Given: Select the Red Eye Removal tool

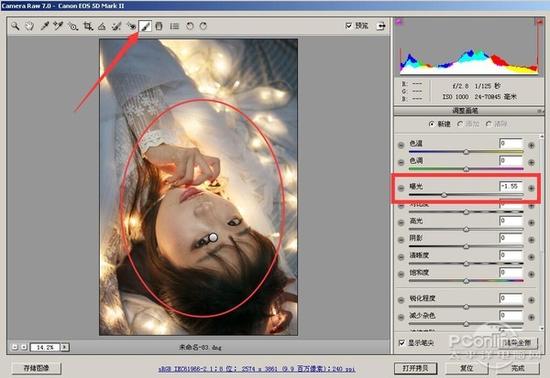Looking at the screenshot, I should (x=131, y=26).
